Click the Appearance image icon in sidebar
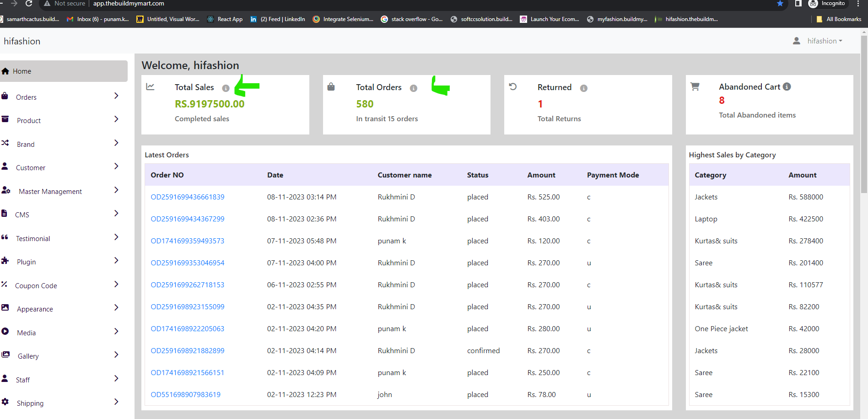 pos(5,307)
